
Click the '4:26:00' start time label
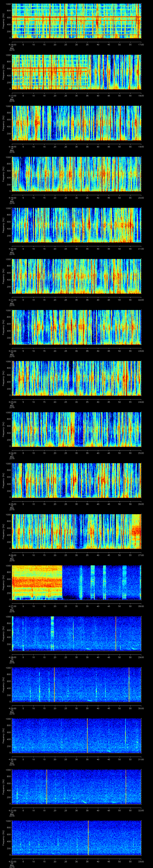[x=12, y=555]
